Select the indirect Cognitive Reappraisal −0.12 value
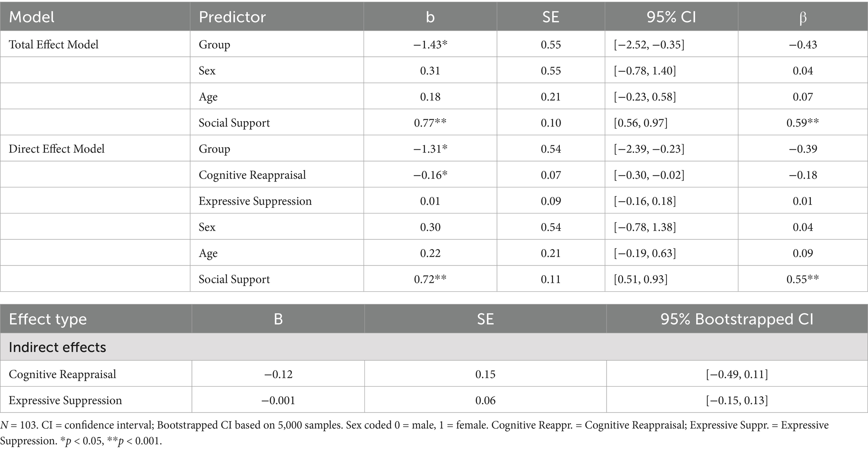 click(x=278, y=374)
